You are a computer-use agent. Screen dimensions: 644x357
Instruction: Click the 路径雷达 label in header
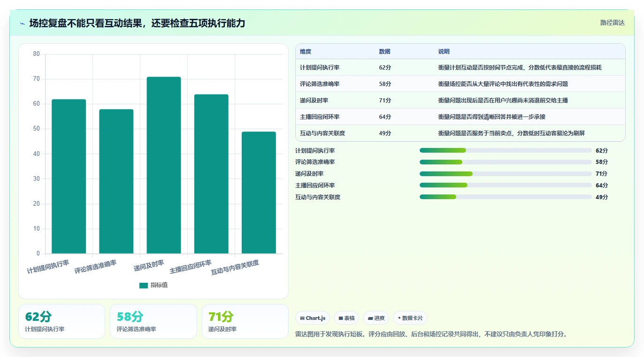point(612,23)
